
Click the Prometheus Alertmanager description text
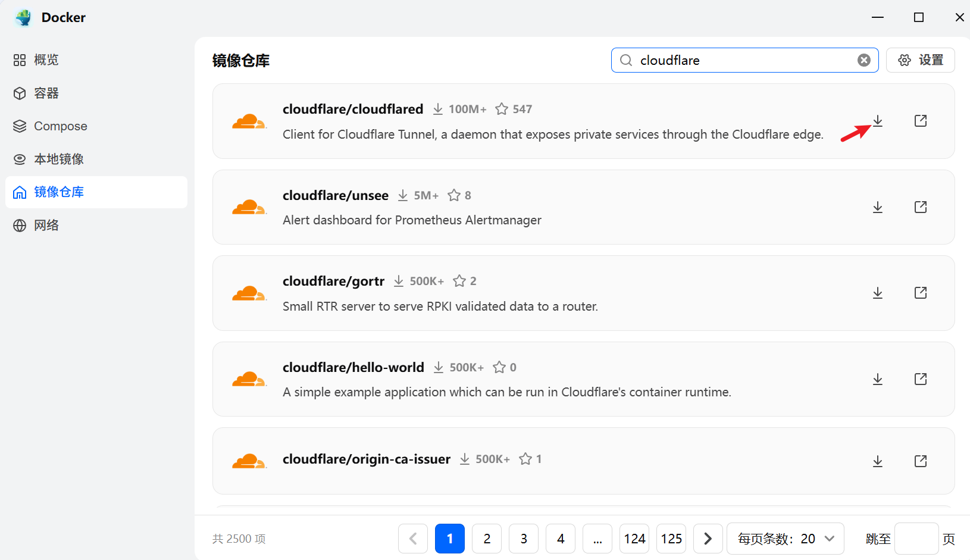[x=412, y=220]
